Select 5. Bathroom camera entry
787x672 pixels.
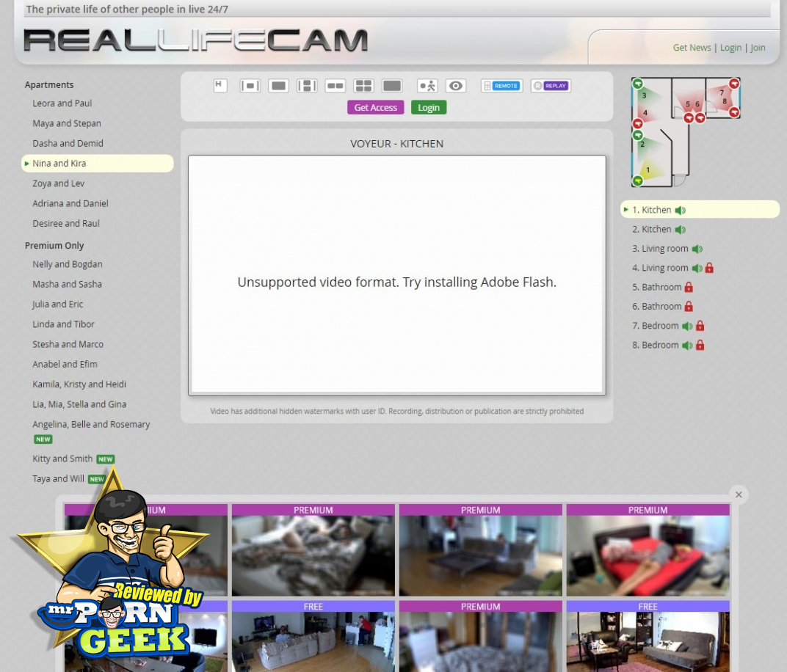[656, 288]
